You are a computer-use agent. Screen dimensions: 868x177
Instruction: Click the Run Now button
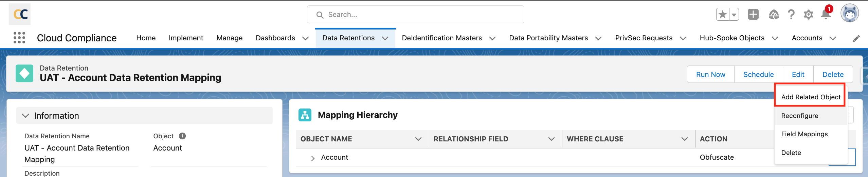click(710, 75)
